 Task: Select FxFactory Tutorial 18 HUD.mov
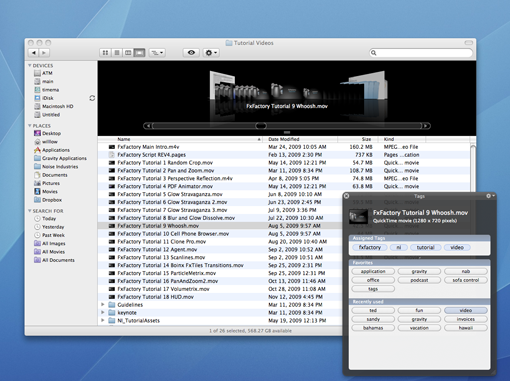(220, 297)
